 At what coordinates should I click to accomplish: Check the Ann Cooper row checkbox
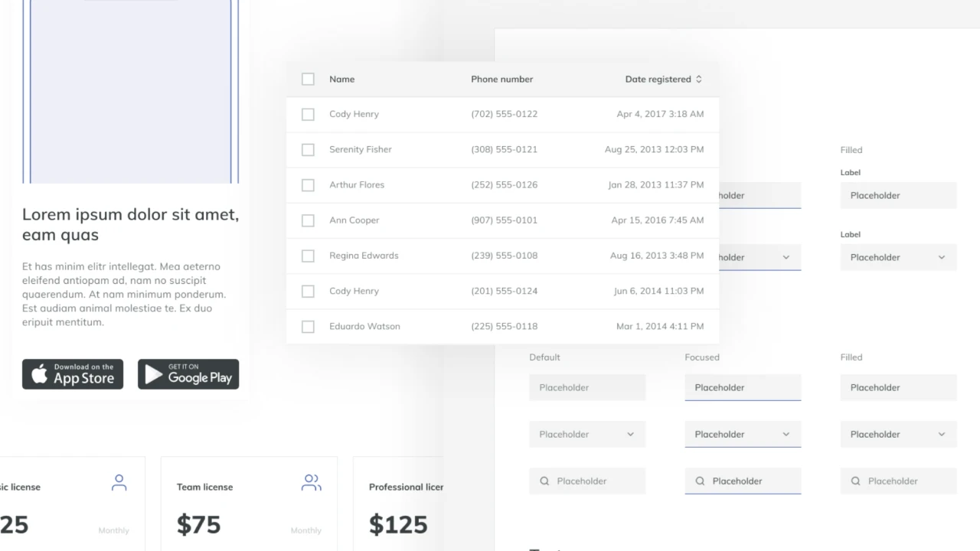click(308, 220)
